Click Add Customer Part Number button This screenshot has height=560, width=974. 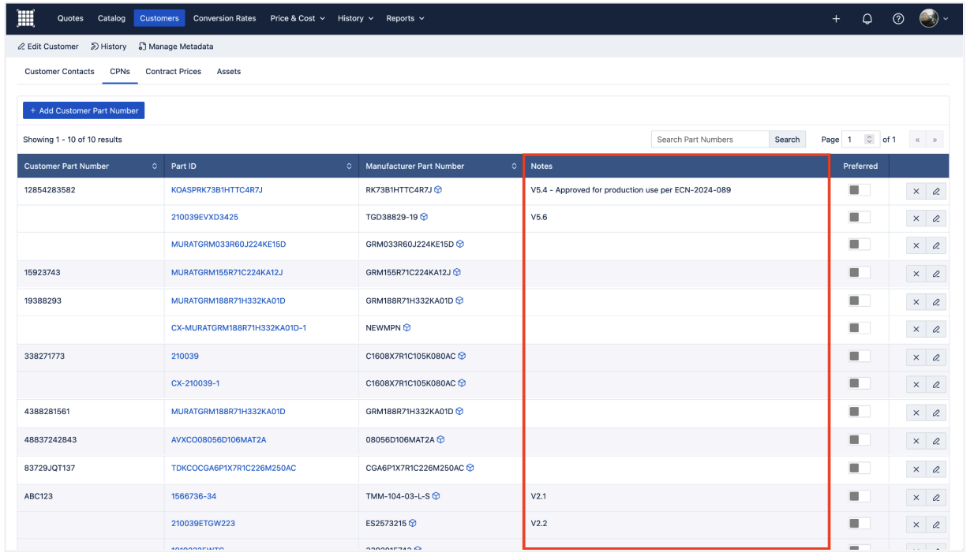[84, 110]
